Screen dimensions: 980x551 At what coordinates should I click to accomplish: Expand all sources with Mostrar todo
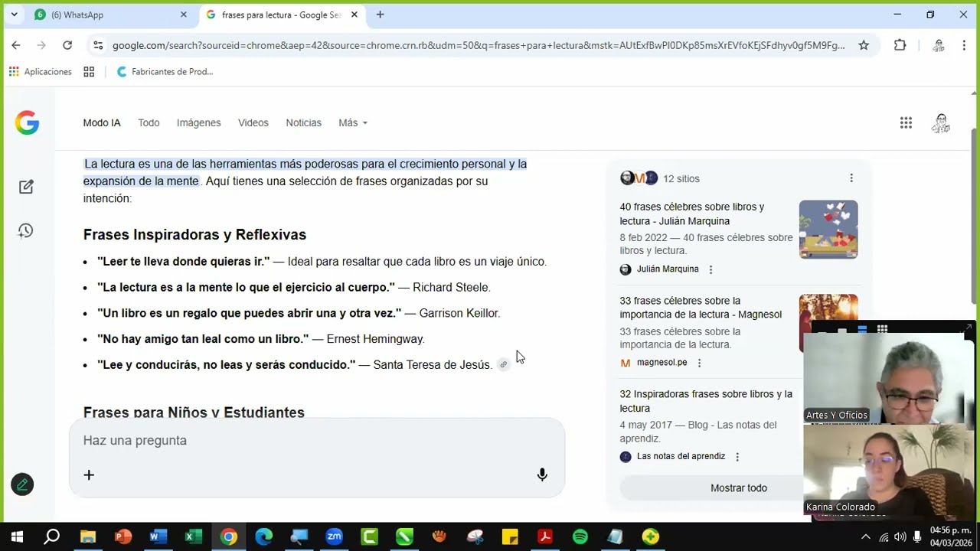pos(739,488)
